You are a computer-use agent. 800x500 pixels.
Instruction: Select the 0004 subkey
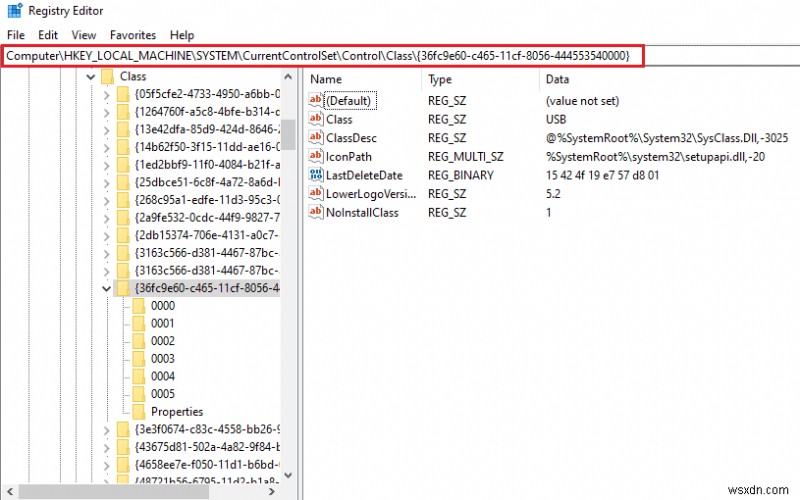click(163, 376)
